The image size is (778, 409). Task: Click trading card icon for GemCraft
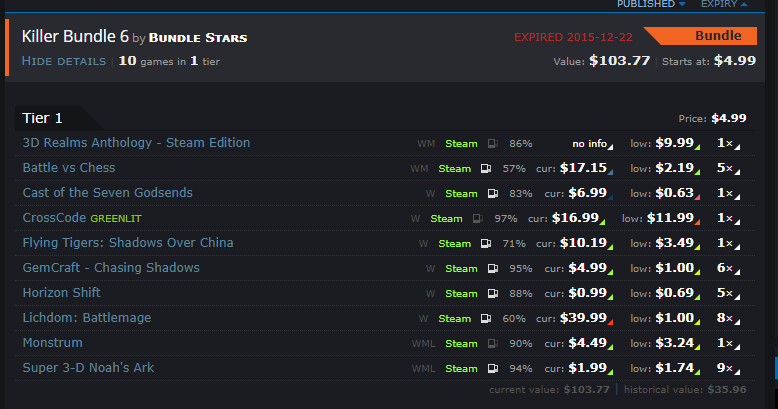tap(492, 269)
